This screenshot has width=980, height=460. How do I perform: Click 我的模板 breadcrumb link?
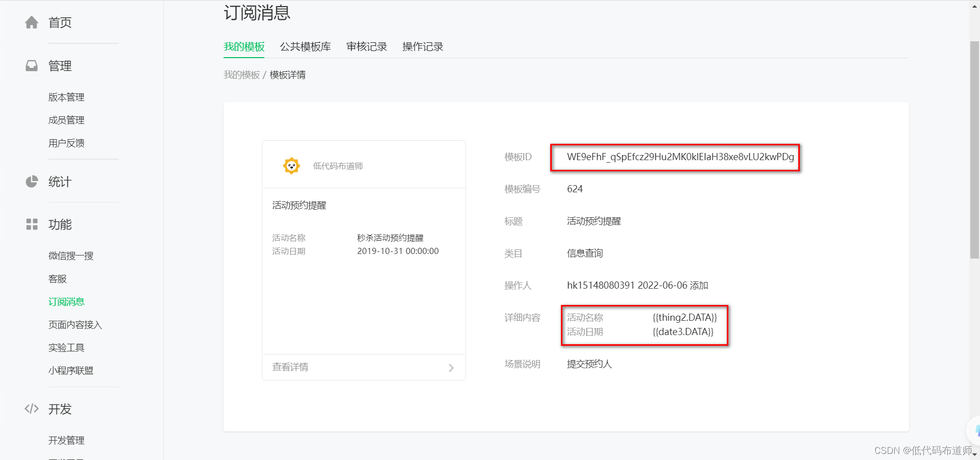[241, 75]
